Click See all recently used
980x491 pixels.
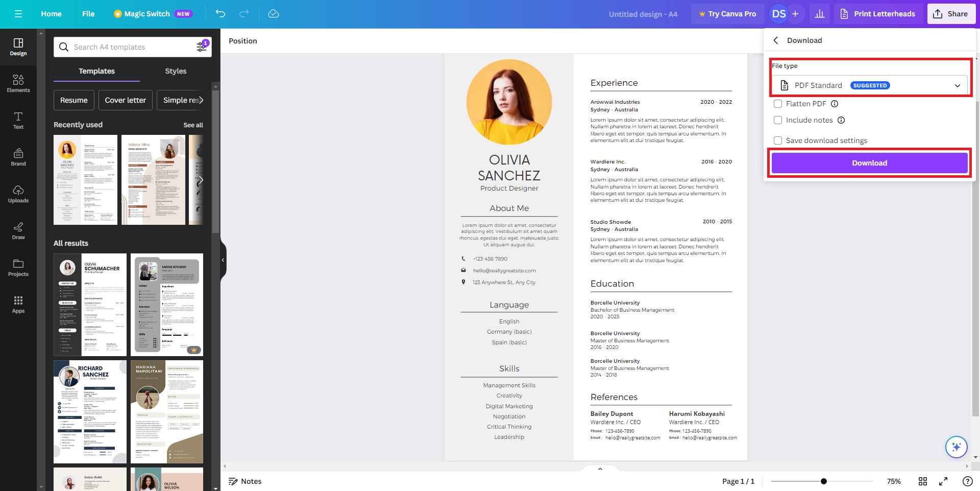193,125
